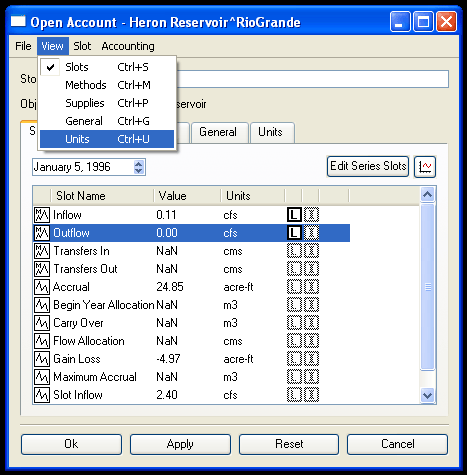Viewport: 467px width, 475px height.
Task: Click the series slot icon for Outflow
Action: [42, 233]
